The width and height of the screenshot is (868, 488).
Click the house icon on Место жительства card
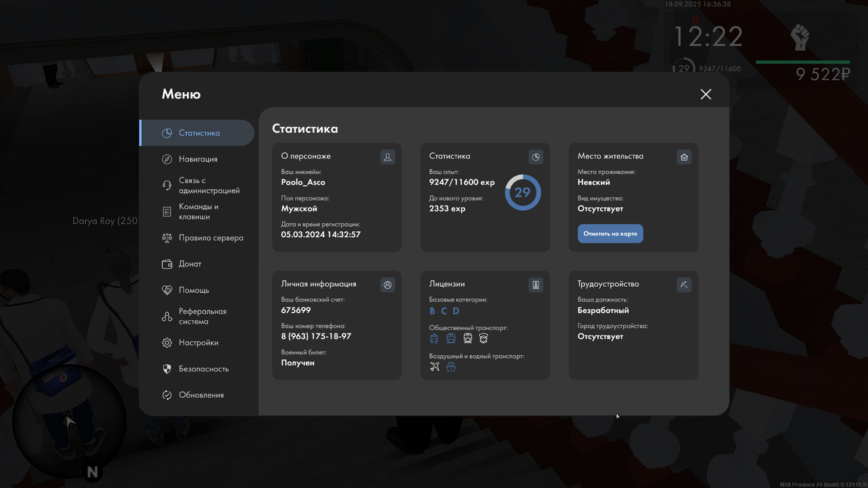click(684, 157)
